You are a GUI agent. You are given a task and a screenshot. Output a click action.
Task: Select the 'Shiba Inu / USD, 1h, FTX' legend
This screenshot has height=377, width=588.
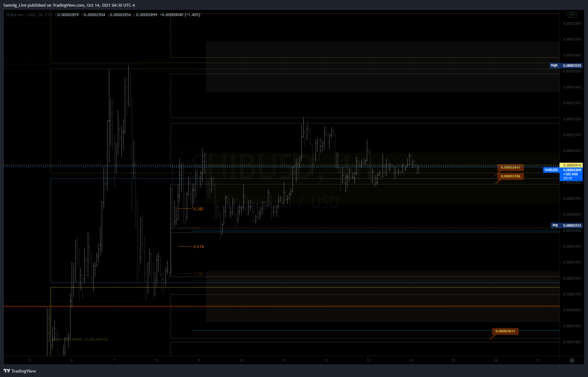pos(29,15)
